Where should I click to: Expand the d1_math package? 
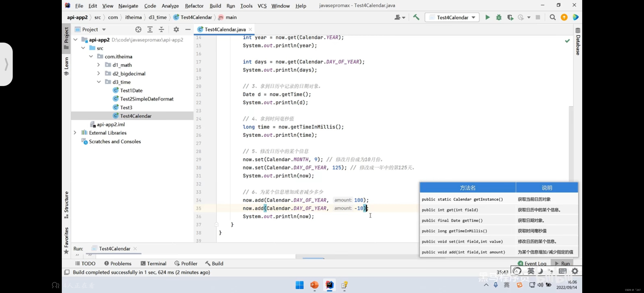[99, 65]
